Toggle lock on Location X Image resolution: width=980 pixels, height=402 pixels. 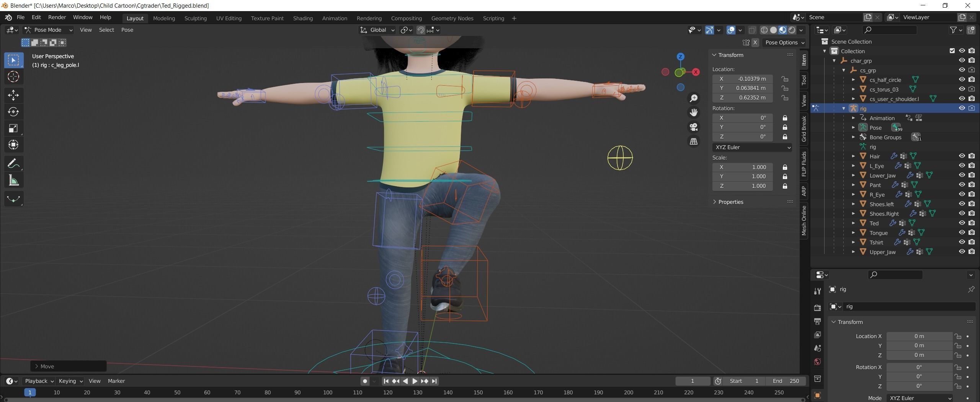785,79
